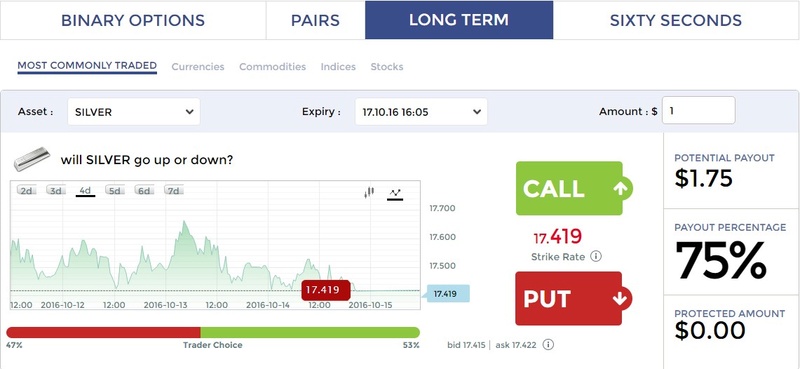Screen dimensions: 800x369
Task: Set chart range to 7d
Action: (174, 190)
